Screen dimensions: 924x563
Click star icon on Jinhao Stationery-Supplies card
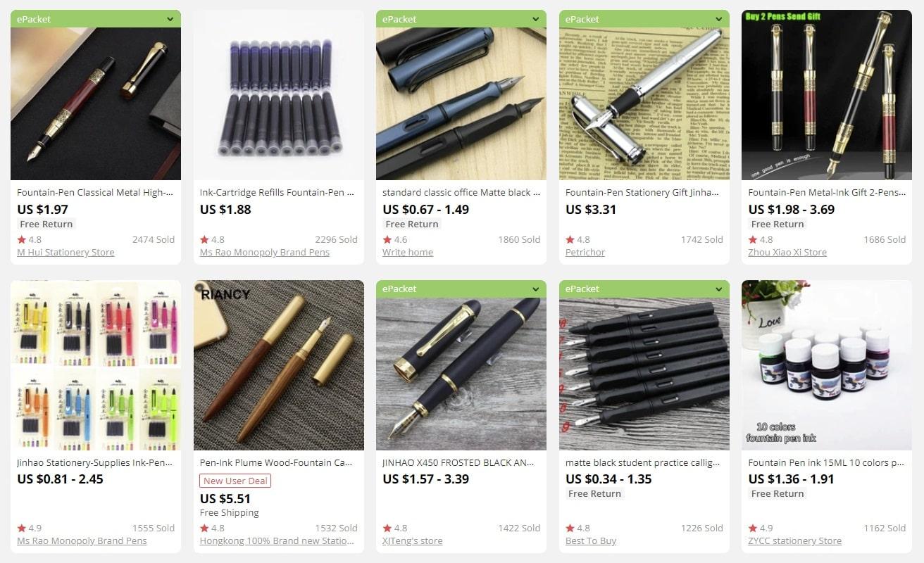21,528
